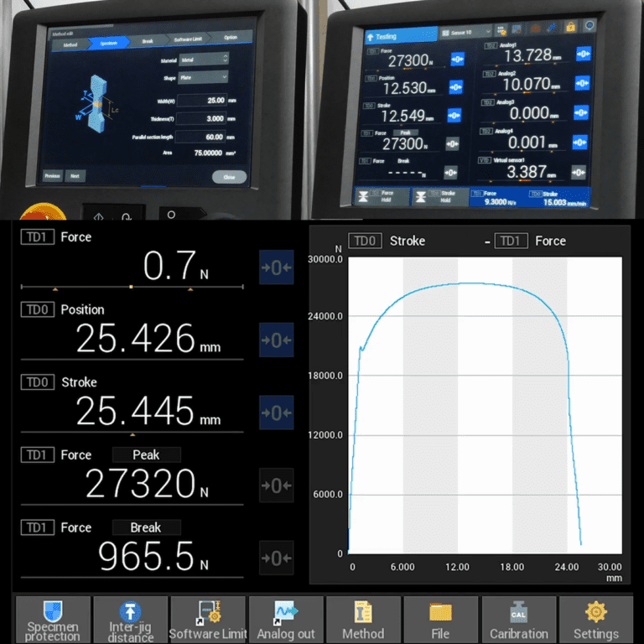Click the 30000.0 label on the graph axis
The height and width of the screenshot is (644, 644).
point(325,259)
